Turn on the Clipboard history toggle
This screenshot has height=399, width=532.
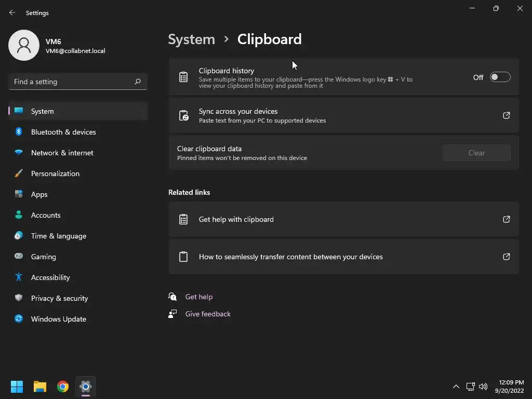click(500, 77)
